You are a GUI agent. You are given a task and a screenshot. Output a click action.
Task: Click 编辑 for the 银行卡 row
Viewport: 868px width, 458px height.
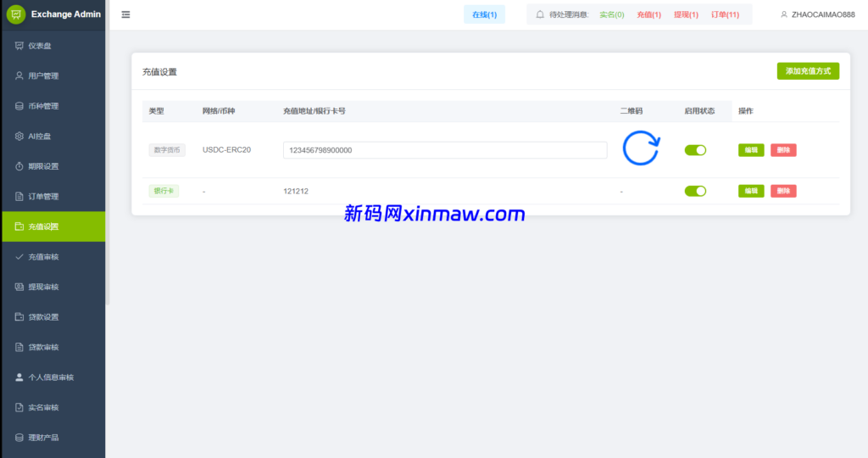(x=751, y=191)
